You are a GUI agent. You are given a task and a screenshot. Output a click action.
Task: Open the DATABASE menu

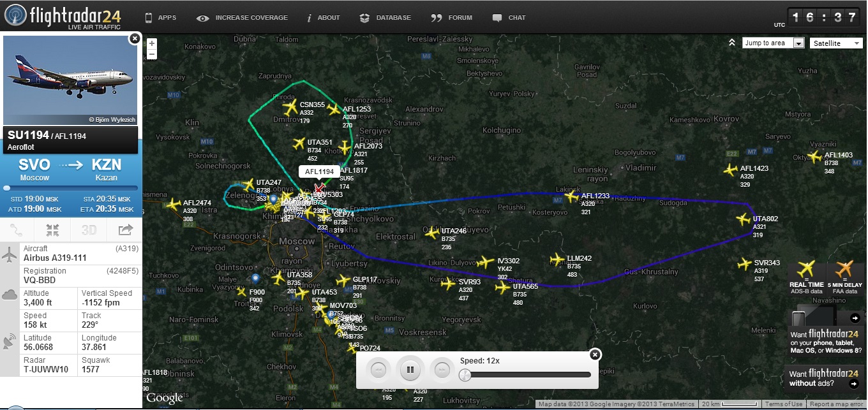(x=385, y=18)
